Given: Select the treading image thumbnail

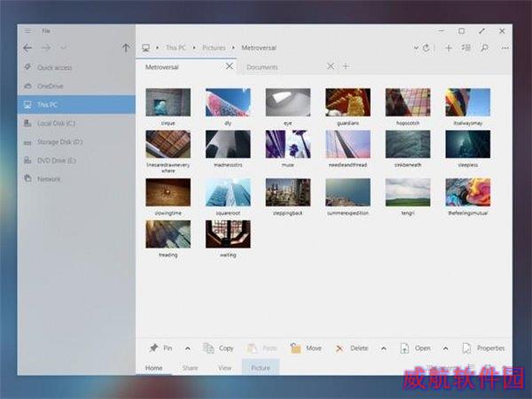Looking at the screenshot, I should coord(168,234).
